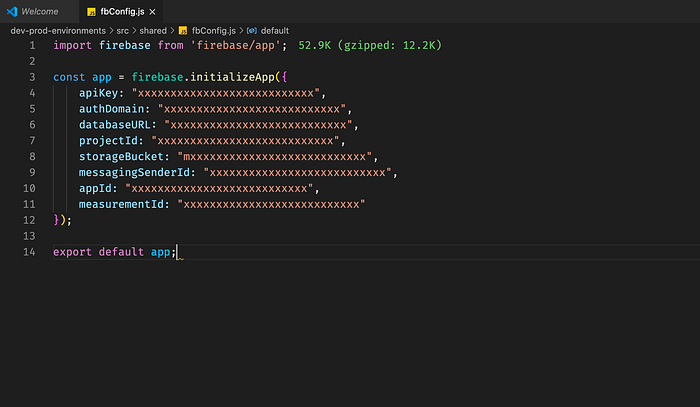The height and width of the screenshot is (407, 700).
Task: Open the src breadcrumb segment
Action: 122,31
